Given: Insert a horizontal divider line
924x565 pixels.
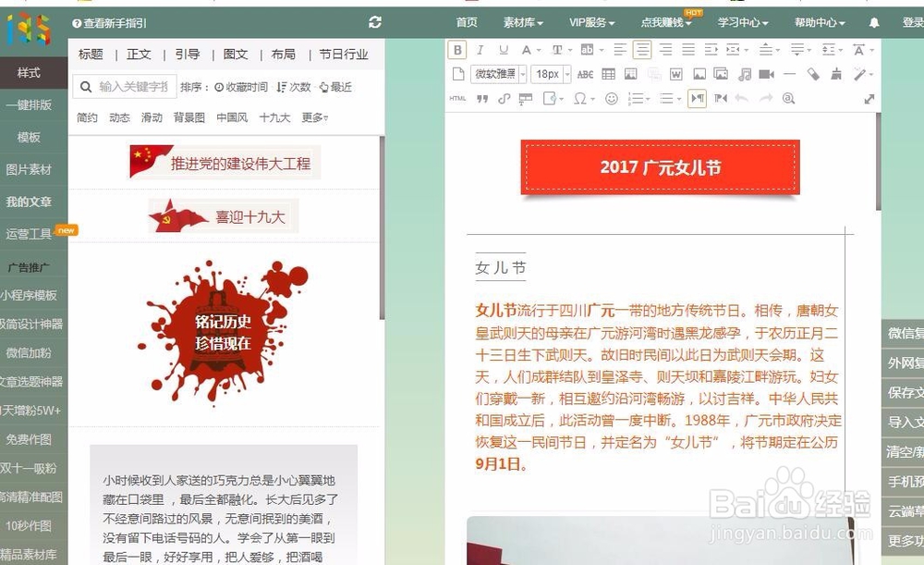Looking at the screenshot, I should pos(790,74).
